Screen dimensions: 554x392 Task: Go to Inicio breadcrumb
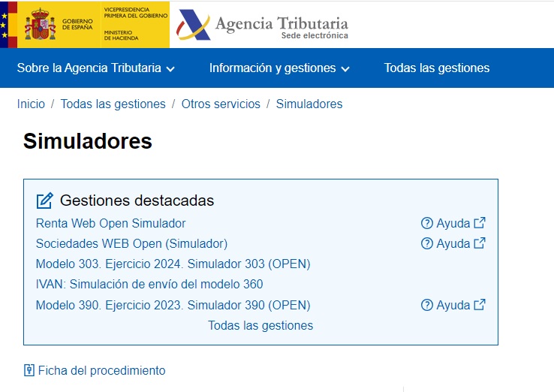click(x=31, y=104)
